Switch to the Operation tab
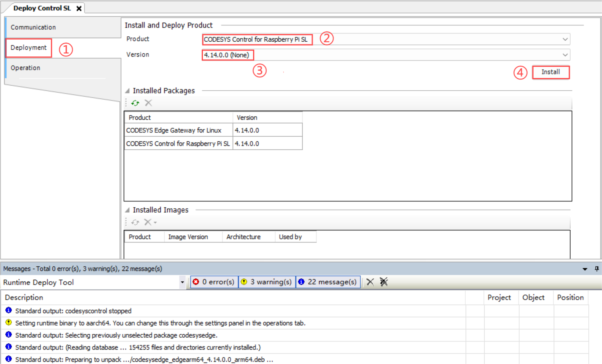Screen dimensions: 602x364 coord(26,68)
